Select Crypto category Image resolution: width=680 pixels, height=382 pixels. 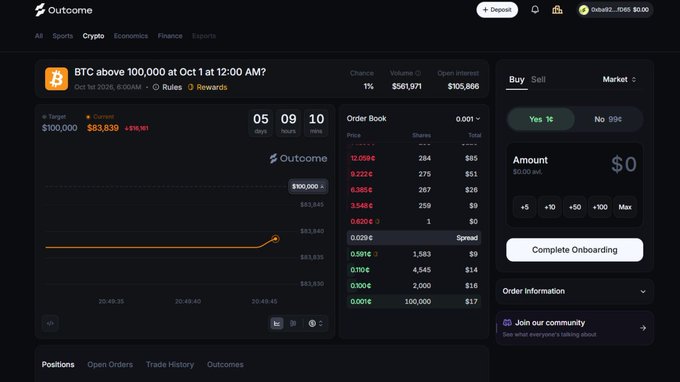tap(93, 36)
